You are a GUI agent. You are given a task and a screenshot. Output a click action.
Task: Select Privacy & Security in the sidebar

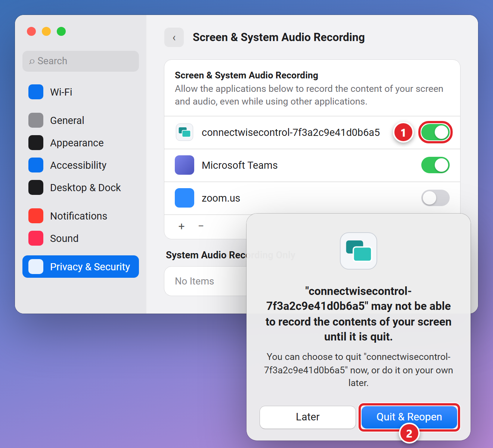[81, 267]
